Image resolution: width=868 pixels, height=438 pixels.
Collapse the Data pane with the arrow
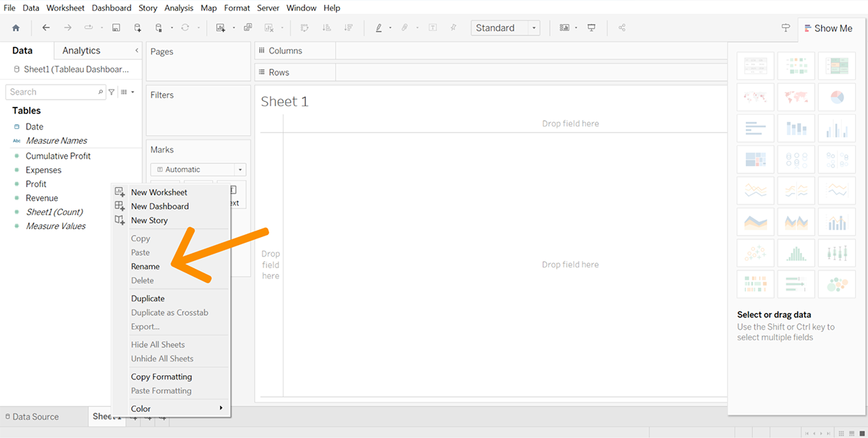coord(137,51)
